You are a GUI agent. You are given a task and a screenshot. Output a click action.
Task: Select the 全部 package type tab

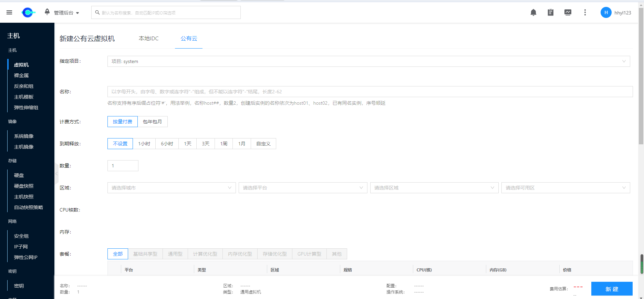[x=118, y=254]
